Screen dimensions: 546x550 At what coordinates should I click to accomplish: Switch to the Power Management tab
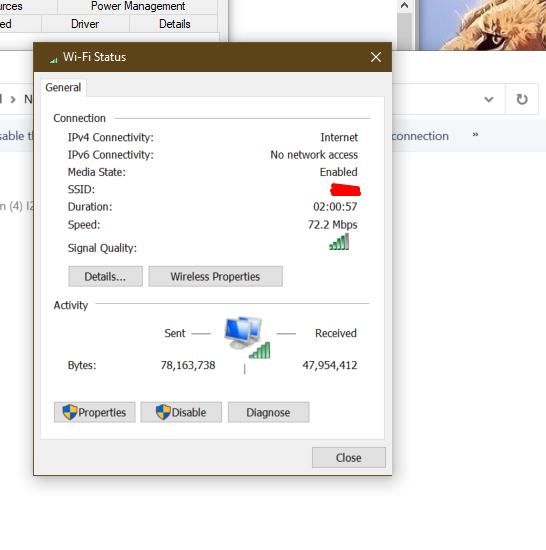138,6
